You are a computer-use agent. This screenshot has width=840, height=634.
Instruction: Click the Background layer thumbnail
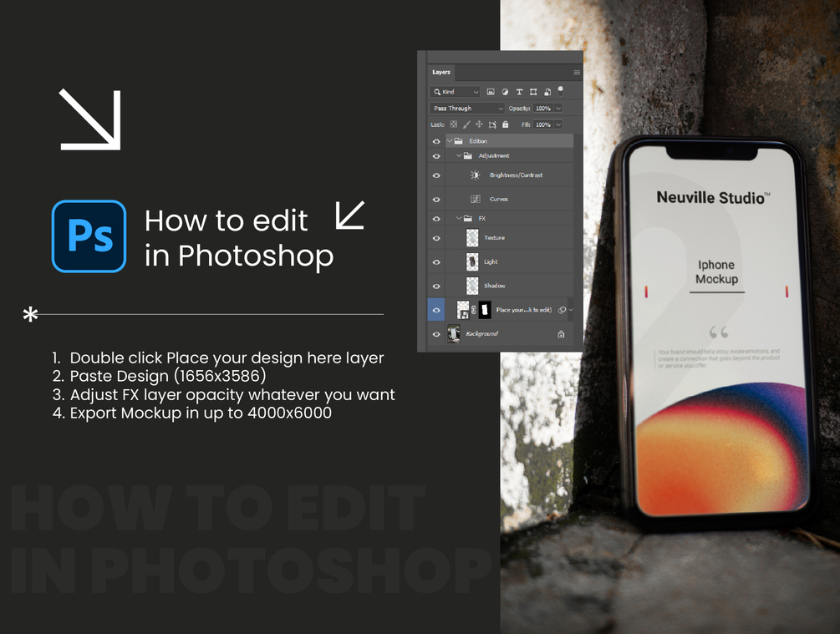[454, 333]
